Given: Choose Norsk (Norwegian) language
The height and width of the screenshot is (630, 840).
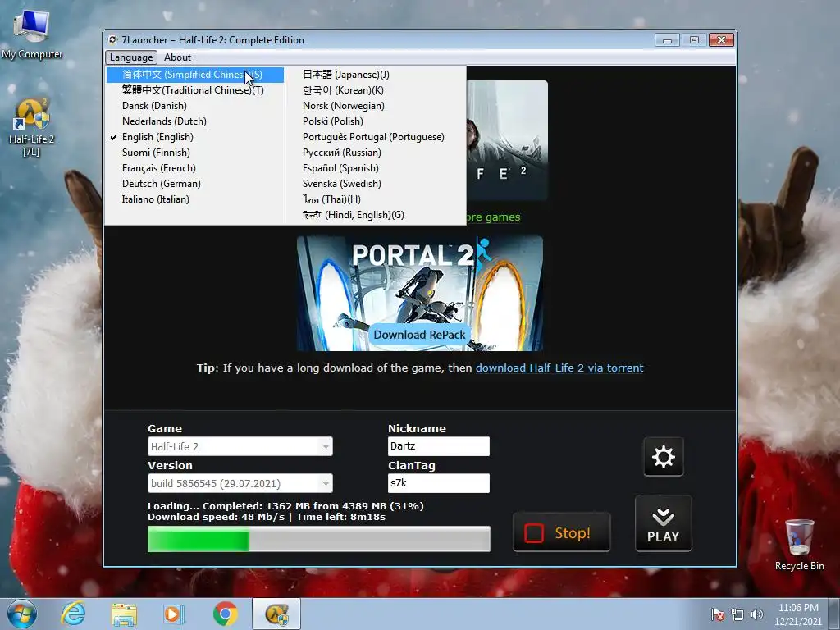Looking at the screenshot, I should pyautogui.click(x=376, y=106).
